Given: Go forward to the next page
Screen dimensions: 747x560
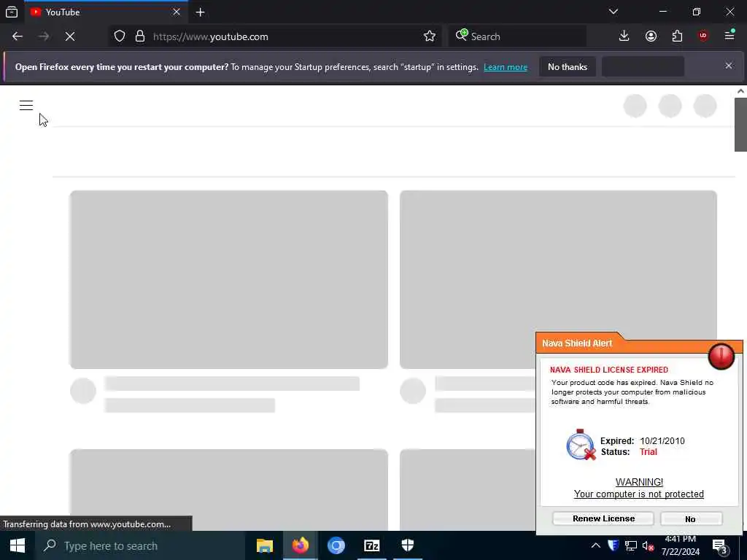Looking at the screenshot, I should tap(44, 36).
